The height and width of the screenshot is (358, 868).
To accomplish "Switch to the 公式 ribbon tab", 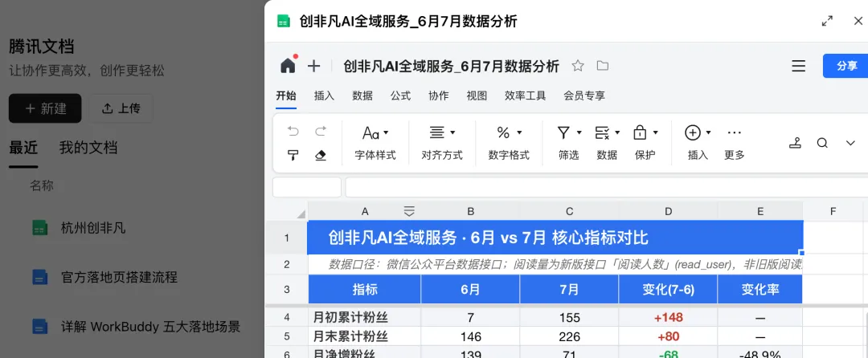I will coord(401,96).
